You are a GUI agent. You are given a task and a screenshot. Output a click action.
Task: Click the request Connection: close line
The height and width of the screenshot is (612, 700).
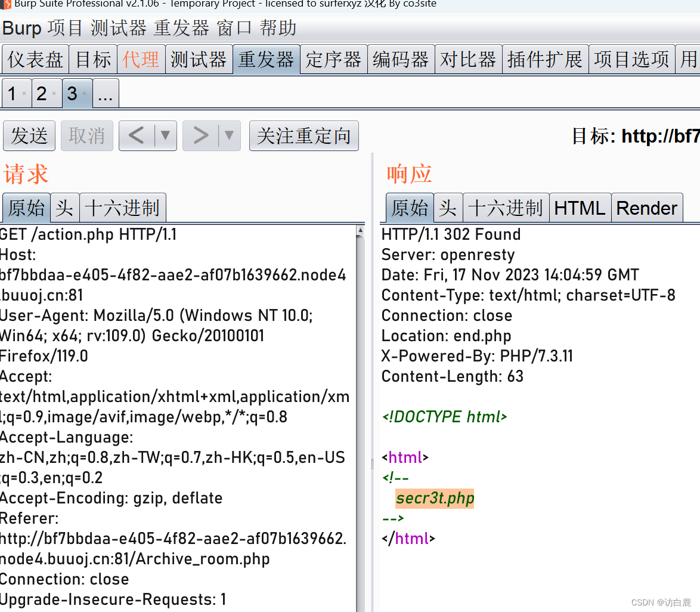65,579
